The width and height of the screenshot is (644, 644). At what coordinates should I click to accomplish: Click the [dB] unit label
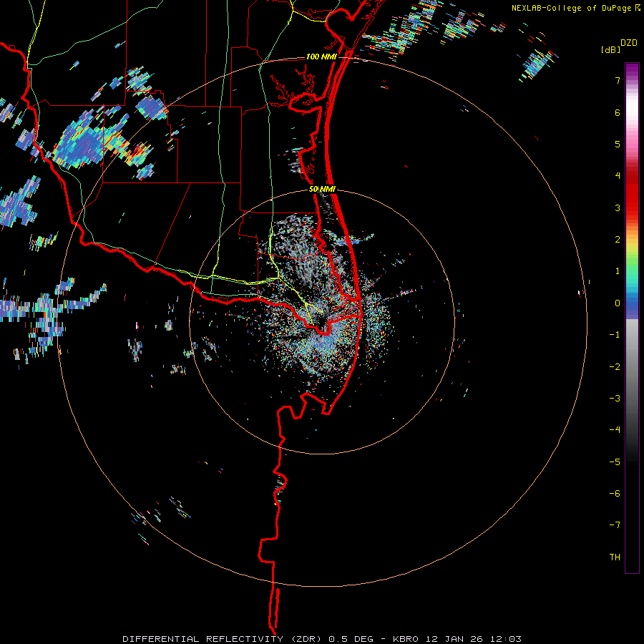pos(611,49)
